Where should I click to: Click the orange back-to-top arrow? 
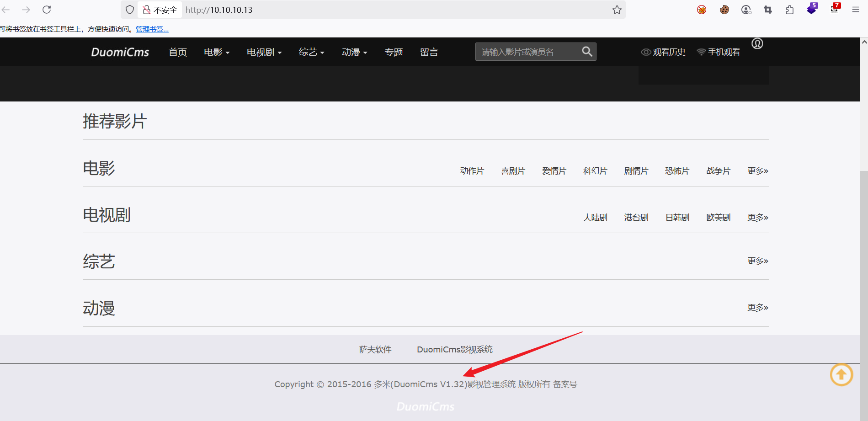pyautogui.click(x=841, y=375)
